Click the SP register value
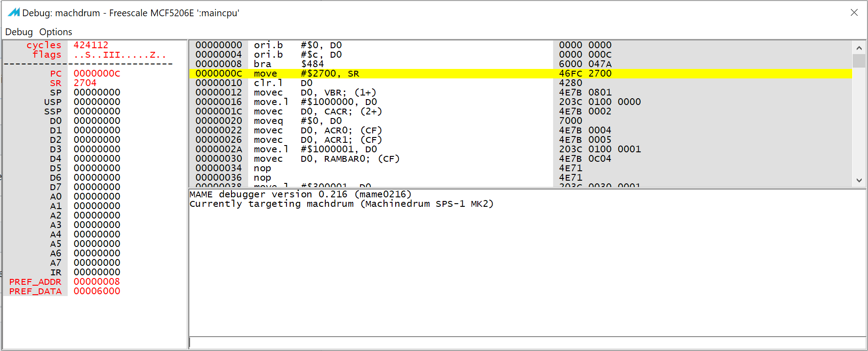The height and width of the screenshot is (351, 868). (x=97, y=92)
